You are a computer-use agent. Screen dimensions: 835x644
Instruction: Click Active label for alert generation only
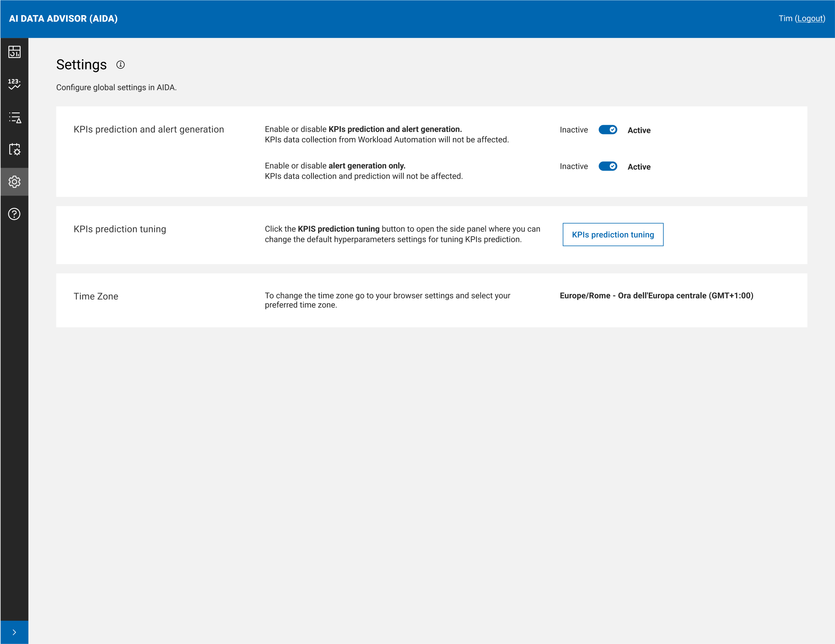click(639, 167)
